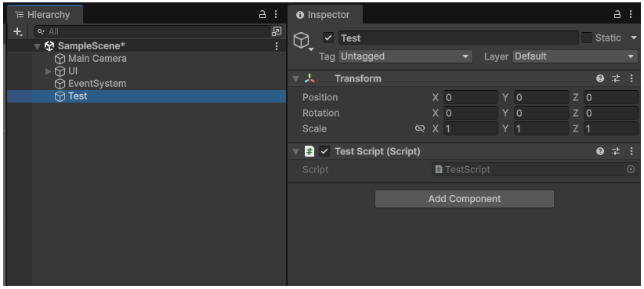
Task: Click the Add Component button
Action: [465, 199]
